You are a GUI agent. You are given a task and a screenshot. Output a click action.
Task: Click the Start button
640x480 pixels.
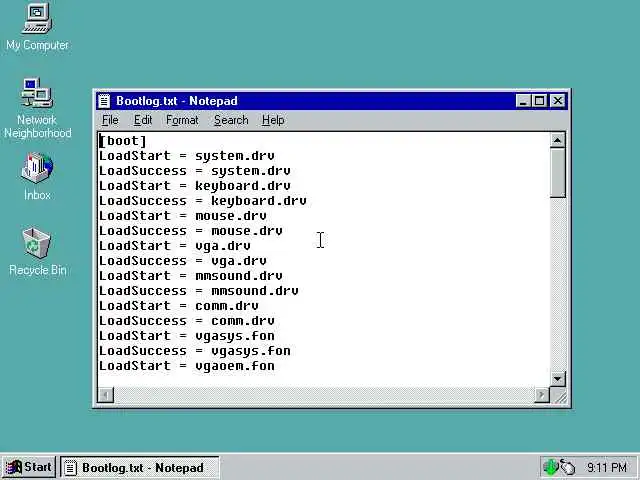pos(29,467)
